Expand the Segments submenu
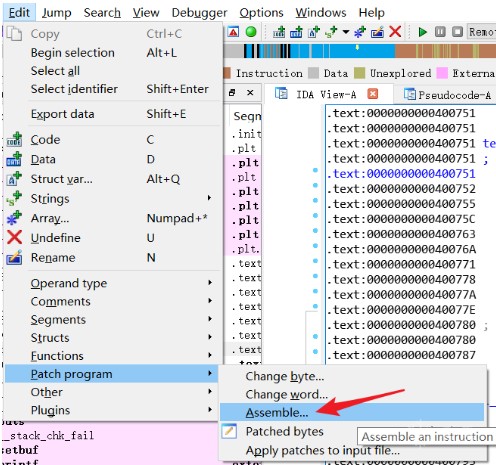 click(113, 320)
